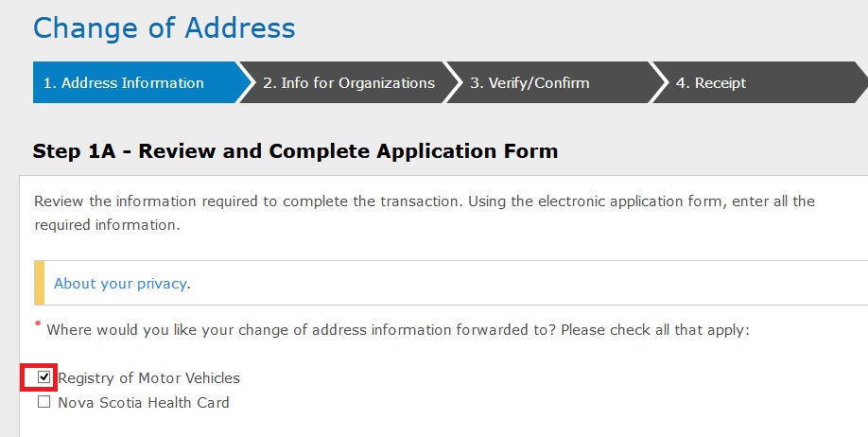Screen dimensions: 868x437
Task: Go to Info for Organizations step
Action: coord(348,83)
